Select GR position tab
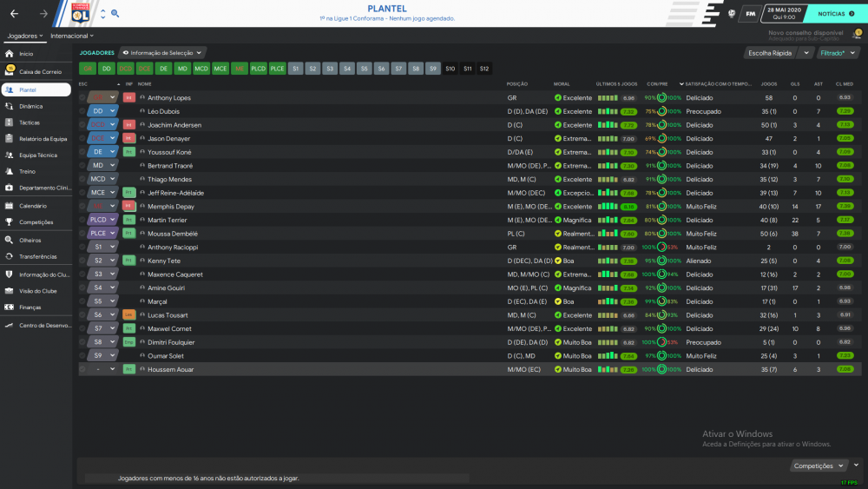Viewport: 868px width, 489px height. coord(88,69)
